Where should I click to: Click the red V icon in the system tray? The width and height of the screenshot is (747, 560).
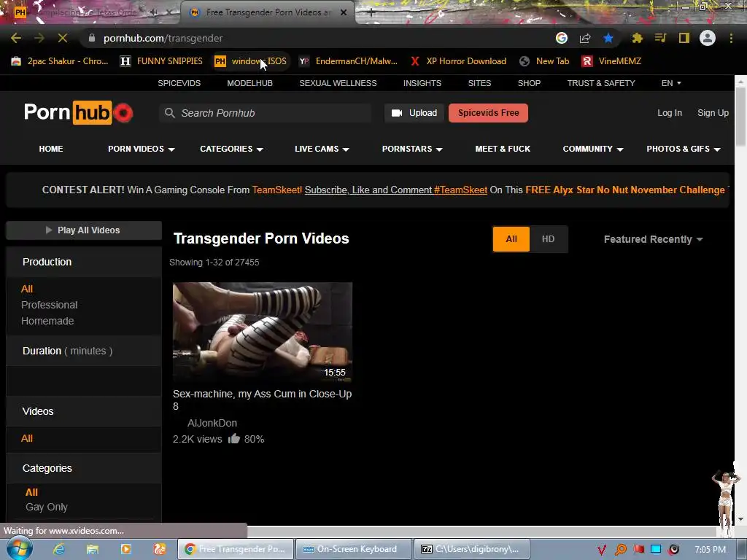(x=602, y=550)
